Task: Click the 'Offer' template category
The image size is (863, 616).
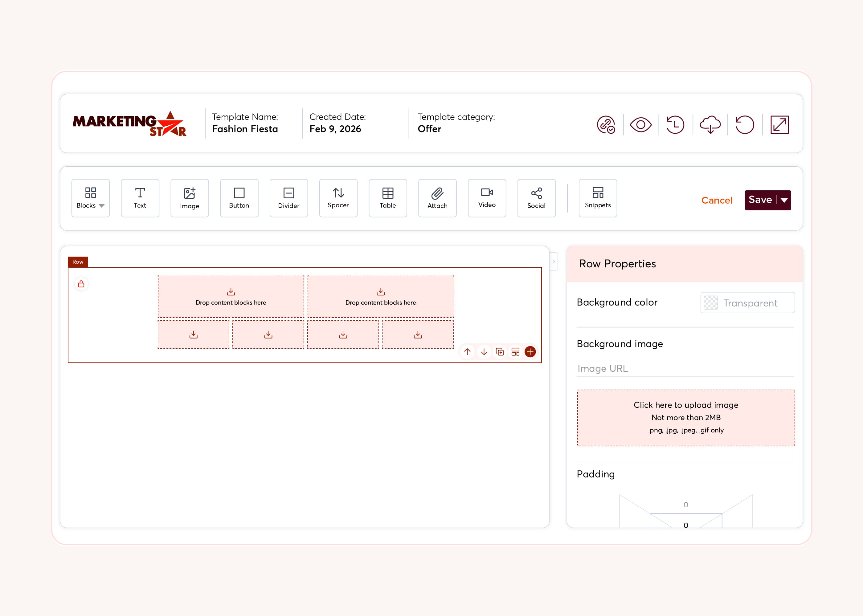Action: [429, 129]
